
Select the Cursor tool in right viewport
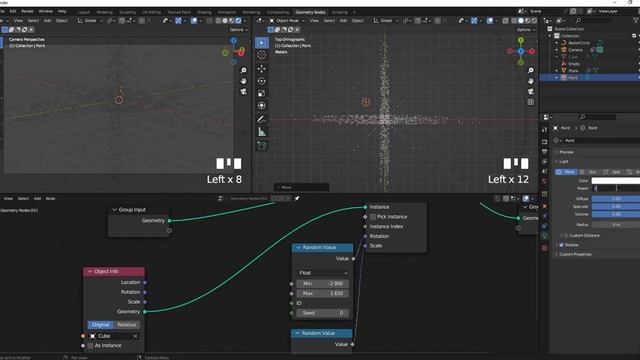coord(262,55)
